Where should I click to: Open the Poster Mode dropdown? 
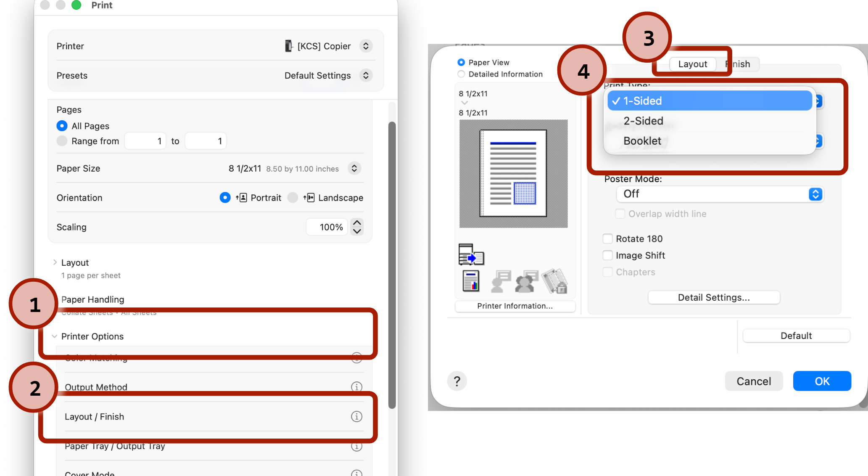pos(720,194)
